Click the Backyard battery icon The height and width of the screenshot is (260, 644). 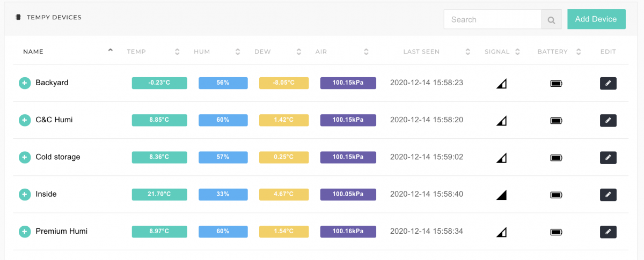coord(557,84)
